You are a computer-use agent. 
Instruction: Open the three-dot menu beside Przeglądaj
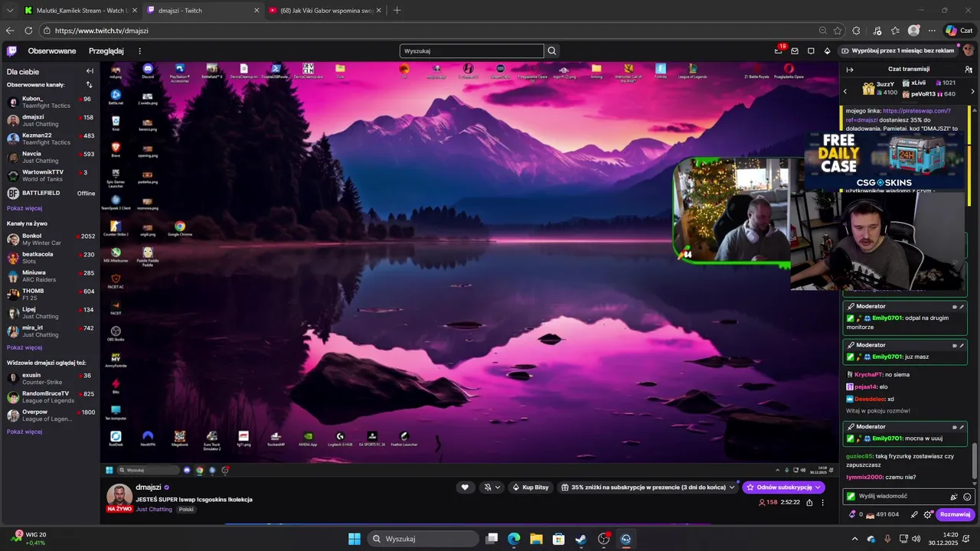139,51
